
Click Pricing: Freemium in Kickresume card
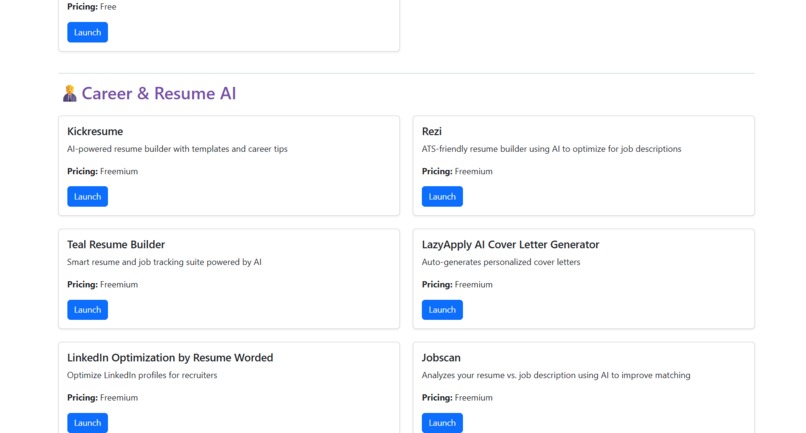tap(103, 171)
